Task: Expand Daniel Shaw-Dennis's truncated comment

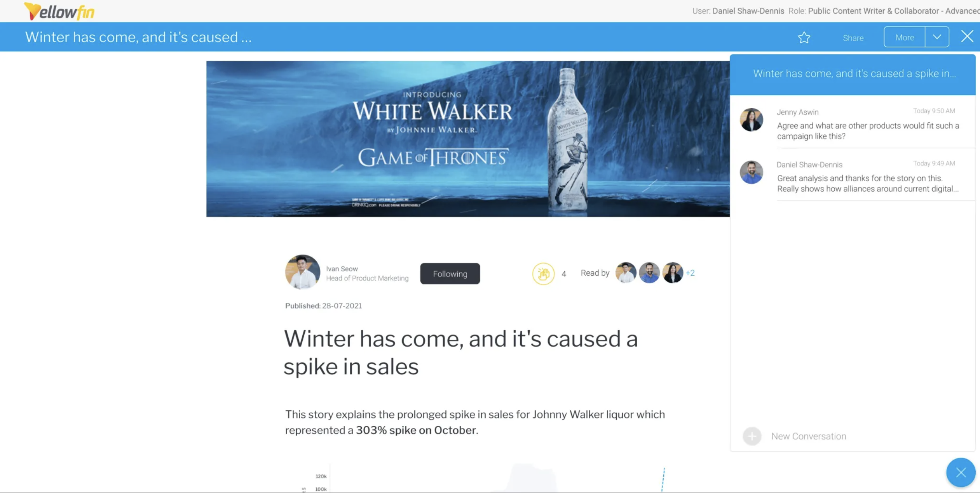Action: click(x=867, y=184)
